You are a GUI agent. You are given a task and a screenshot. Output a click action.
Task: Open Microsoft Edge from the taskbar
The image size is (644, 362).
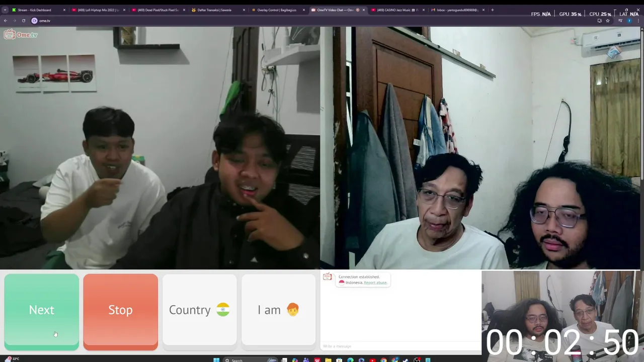350,360
